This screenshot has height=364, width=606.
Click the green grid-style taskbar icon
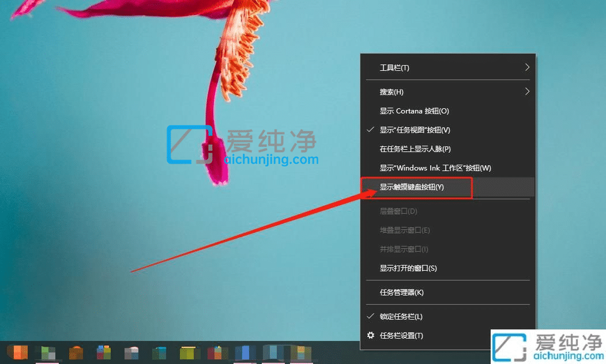pyautogui.click(x=47, y=351)
